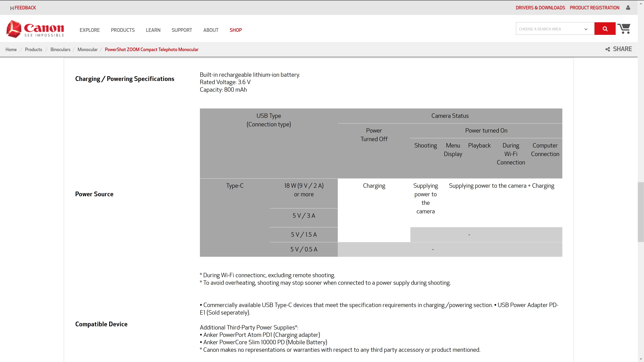This screenshot has width=644, height=362.
Task: Open the Support menu
Action: (x=181, y=30)
